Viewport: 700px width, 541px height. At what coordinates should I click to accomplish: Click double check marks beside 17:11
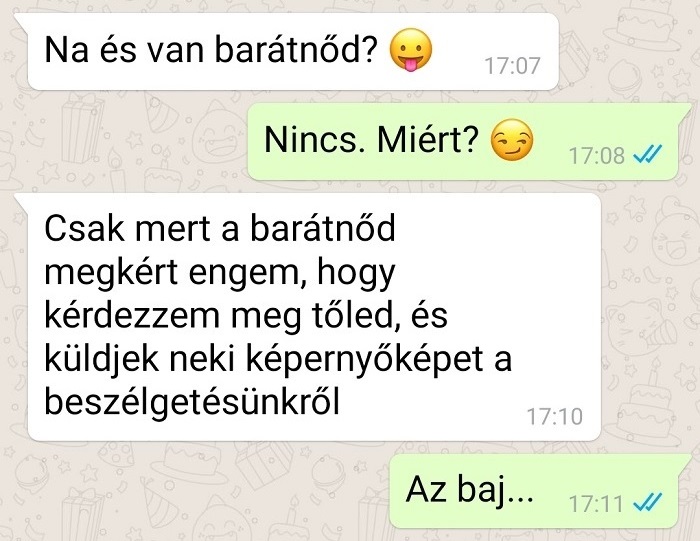(647, 503)
